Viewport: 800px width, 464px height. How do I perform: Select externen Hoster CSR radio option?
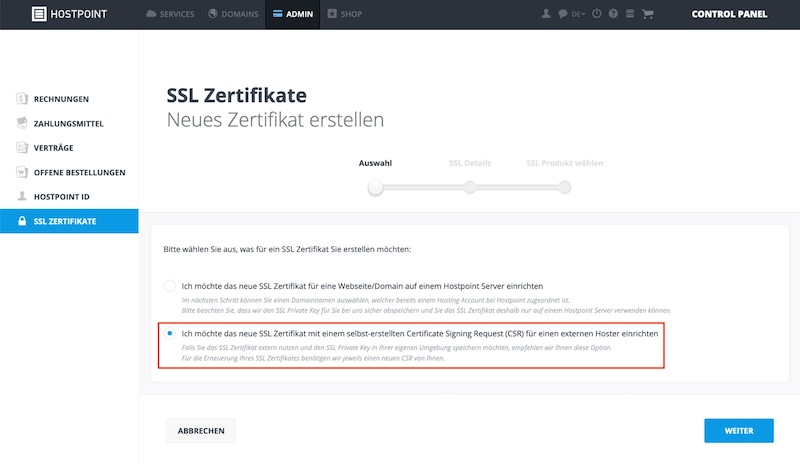(x=169, y=333)
